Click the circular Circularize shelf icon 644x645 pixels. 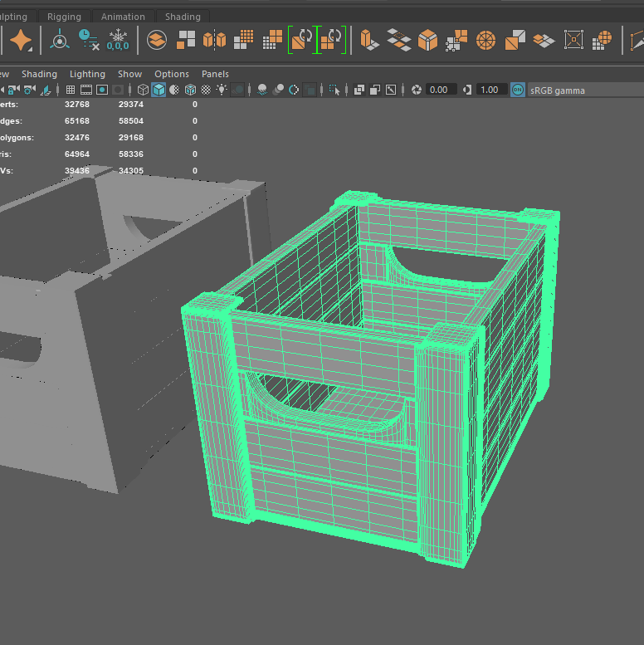(x=486, y=39)
